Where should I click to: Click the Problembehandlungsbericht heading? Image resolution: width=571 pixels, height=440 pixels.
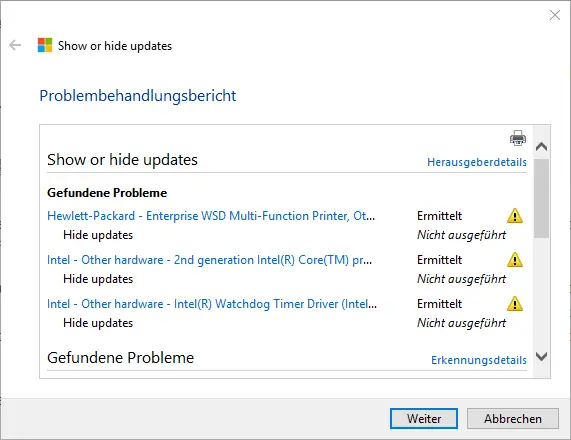138,96
